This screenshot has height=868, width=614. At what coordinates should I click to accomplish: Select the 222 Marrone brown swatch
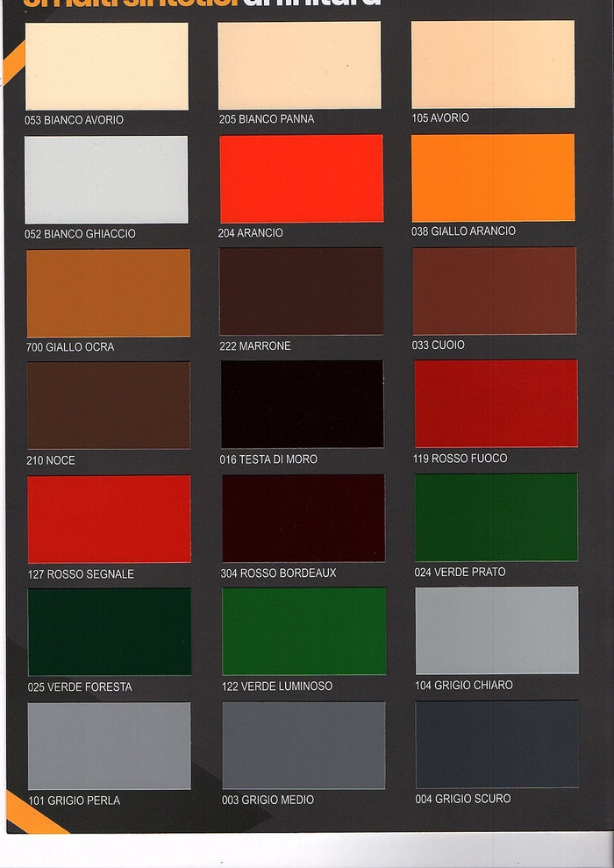coord(301,291)
